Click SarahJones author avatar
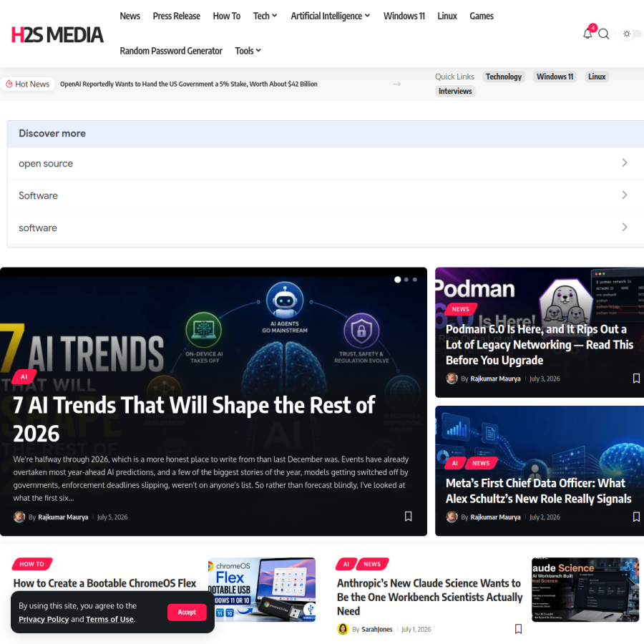Screen dimensions: 644x644 point(343,629)
